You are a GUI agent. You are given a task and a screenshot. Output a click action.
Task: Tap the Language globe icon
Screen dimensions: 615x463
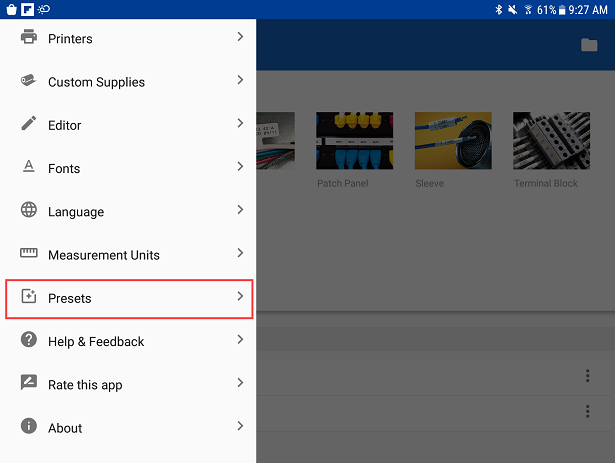pyautogui.click(x=28, y=211)
